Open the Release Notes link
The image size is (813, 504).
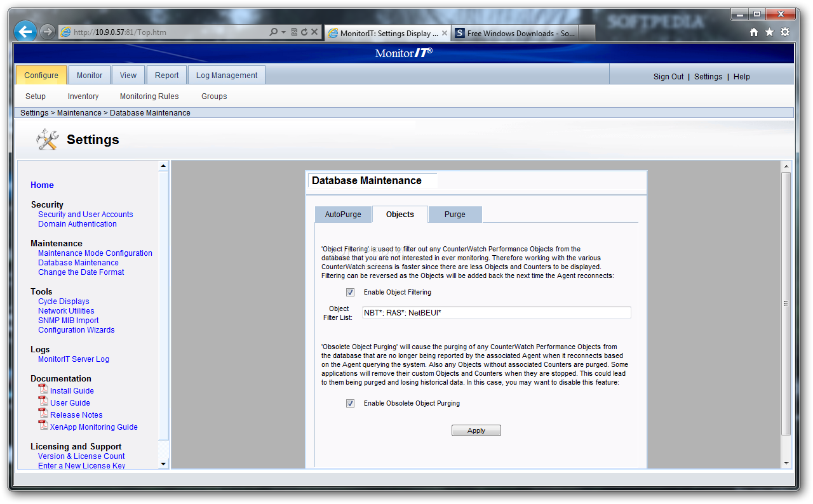(x=76, y=415)
